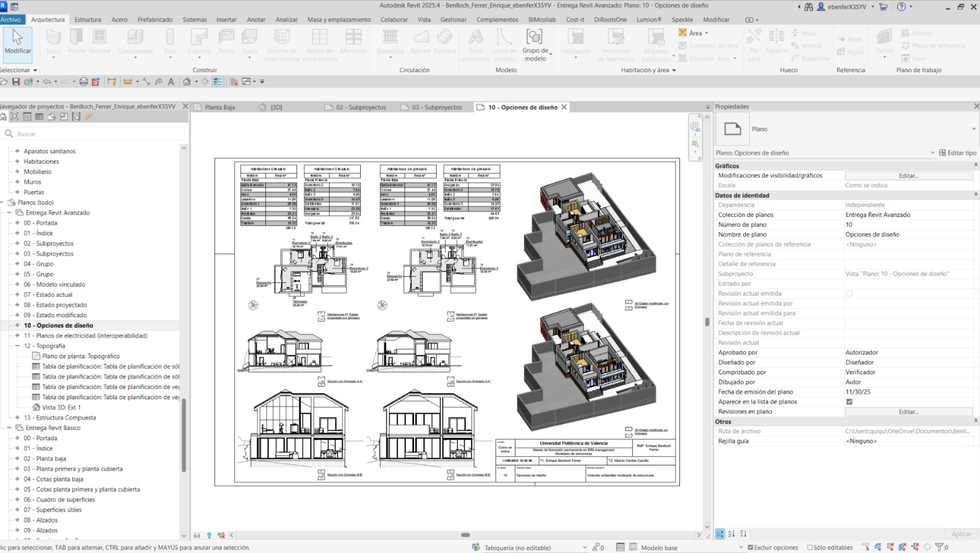Expand the 12 - Topografía tree node toggle

click(x=17, y=346)
